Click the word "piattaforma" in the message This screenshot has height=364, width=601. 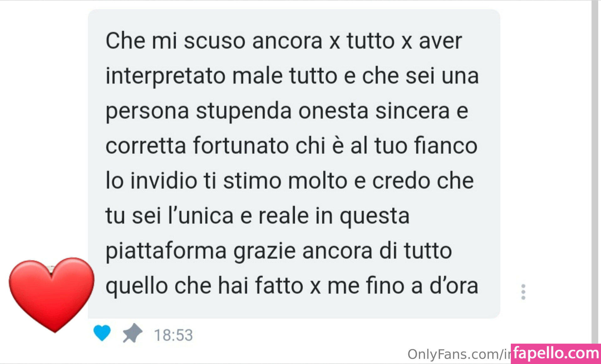(166, 251)
